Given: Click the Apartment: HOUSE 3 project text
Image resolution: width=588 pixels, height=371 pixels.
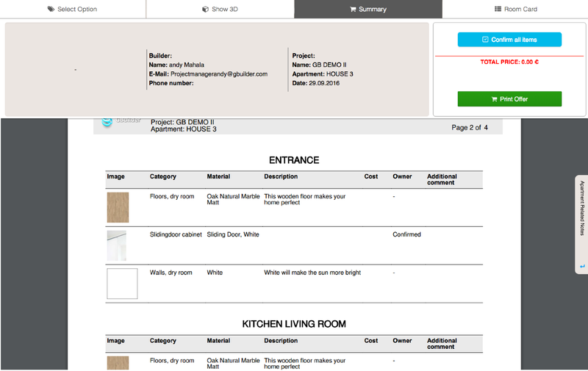Looking at the screenshot, I should pyautogui.click(x=323, y=73).
